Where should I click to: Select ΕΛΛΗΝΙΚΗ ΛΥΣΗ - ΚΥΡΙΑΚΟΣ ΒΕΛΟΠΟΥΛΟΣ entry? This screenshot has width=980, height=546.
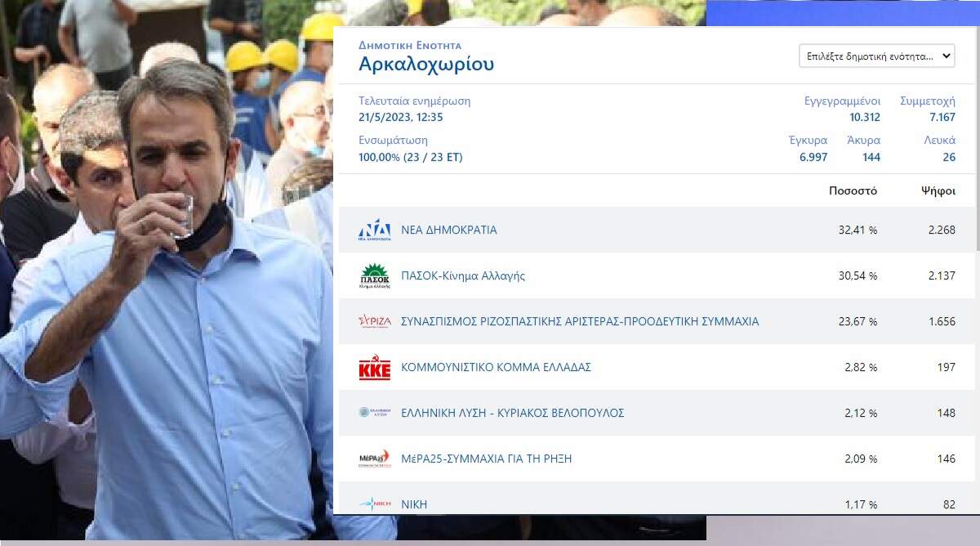513,414
